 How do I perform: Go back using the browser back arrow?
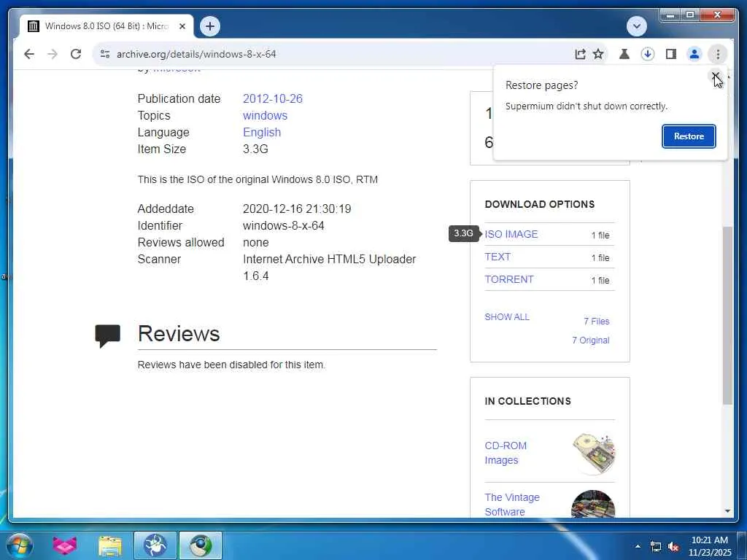click(29, 54)
